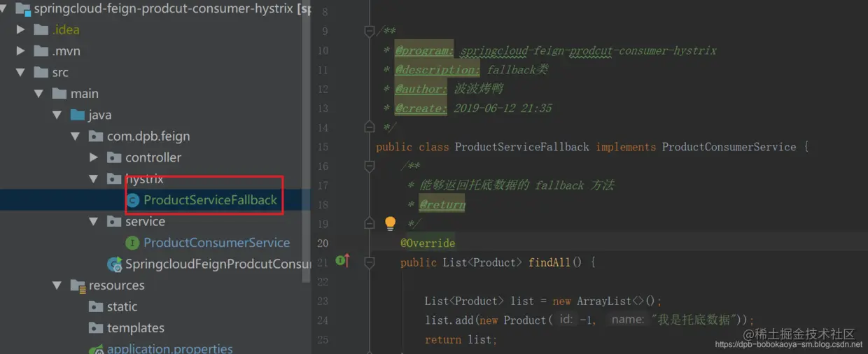Collapse the main folder arrow

[38, 94]
